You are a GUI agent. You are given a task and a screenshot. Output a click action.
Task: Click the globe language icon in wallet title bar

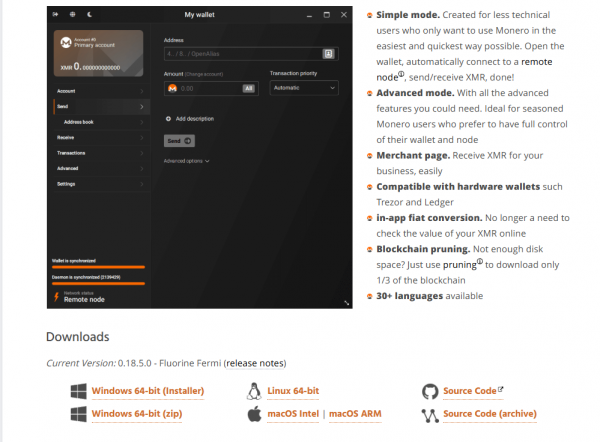[x=72, y=15]
